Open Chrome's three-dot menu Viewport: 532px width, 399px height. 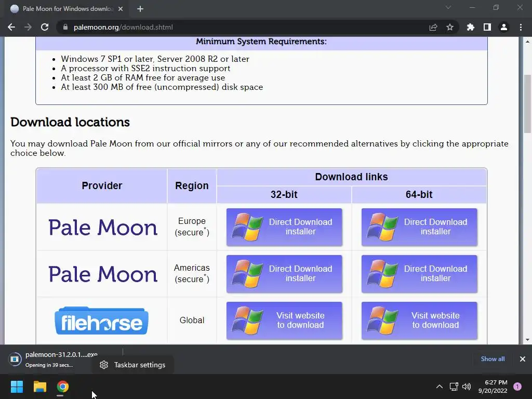pyautogui.click(x=521, y=27)
